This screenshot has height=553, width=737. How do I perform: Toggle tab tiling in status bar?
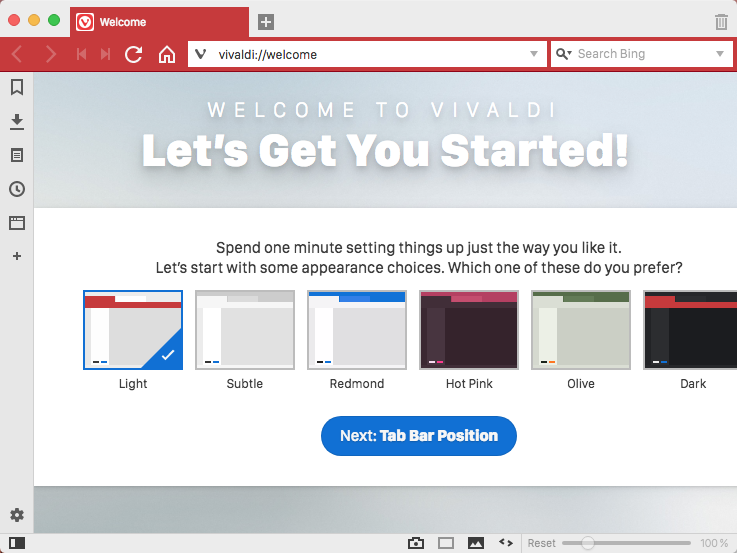446,543
